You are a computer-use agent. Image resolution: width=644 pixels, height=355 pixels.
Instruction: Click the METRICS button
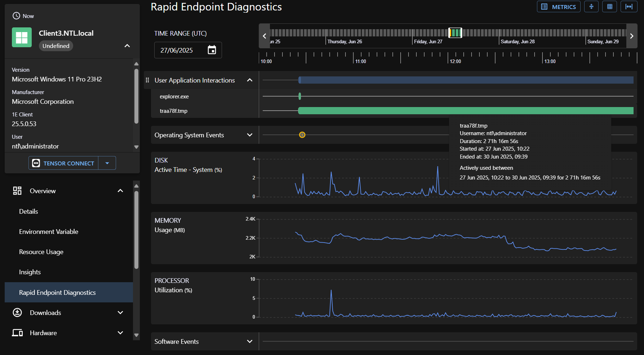point(559,6)
